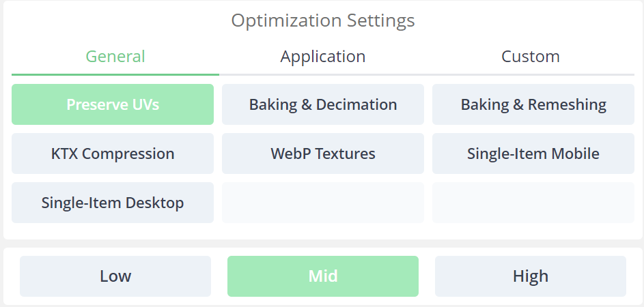Select the General tab
This screenshot has width=644, height=307.
[115, 57]
